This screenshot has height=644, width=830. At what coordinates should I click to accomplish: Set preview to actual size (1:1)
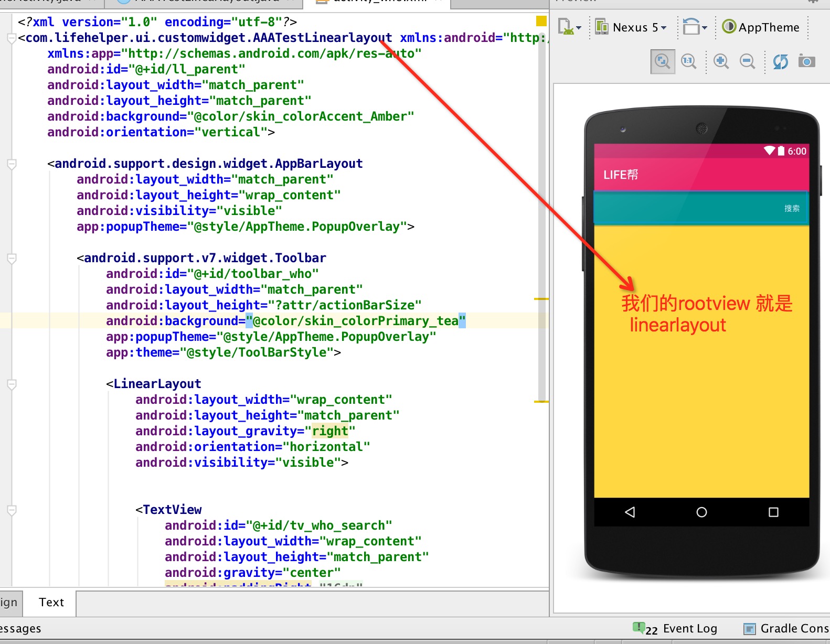pyautogui.click(x=688, y=62)
